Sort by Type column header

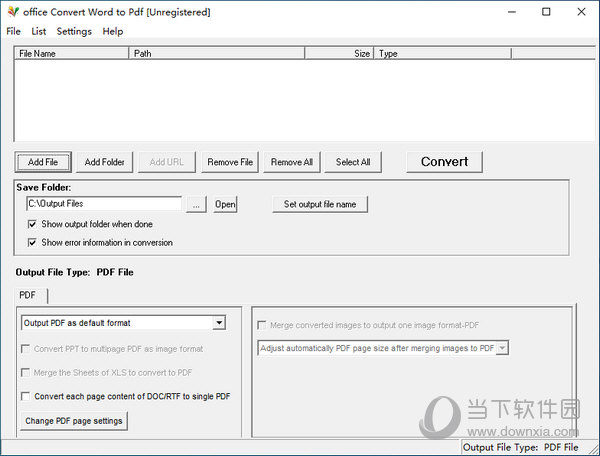tap(442, 54)
